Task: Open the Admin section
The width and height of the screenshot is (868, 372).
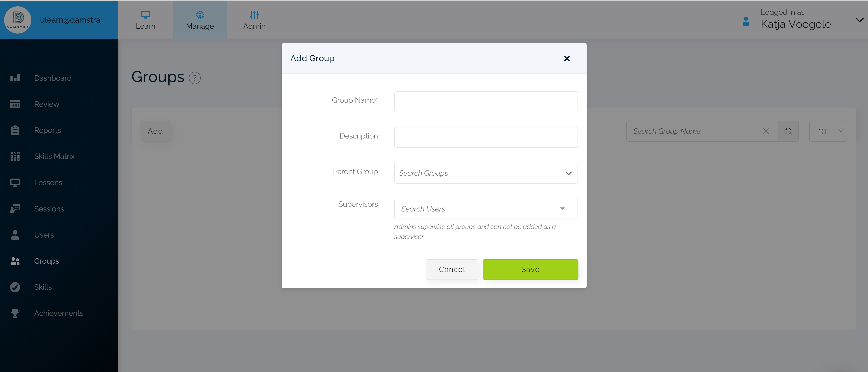Action: tap(254, 19)
